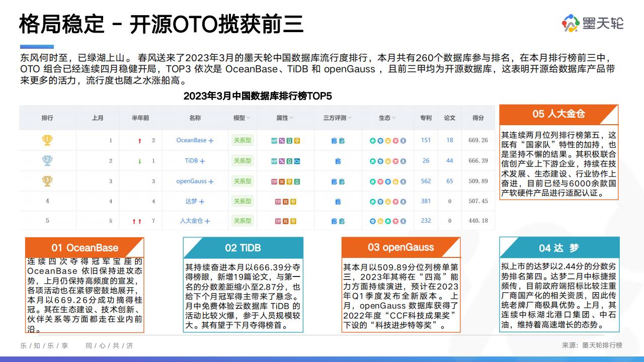Open the TiDB database link

click(191, 161)
